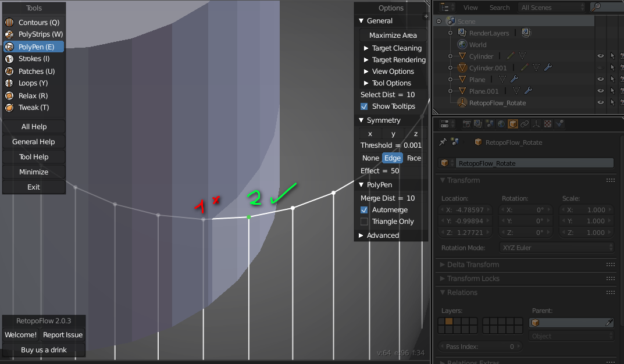Click the All Help button
Viewport: 624px width, 364px height.
(34, 127)
